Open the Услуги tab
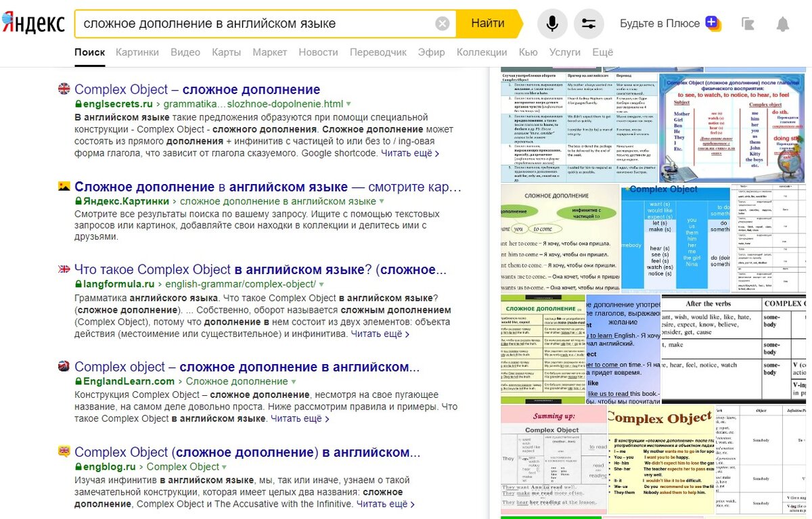Viewport: 812px width, 519px height. (565, 52)
